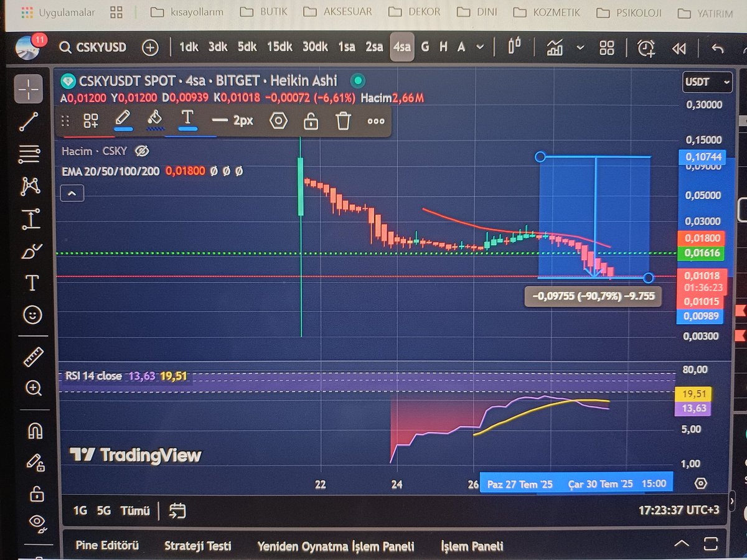Toggle stay in drawing mode pencil-lock
747x560 pixels.
coord(35,463)
